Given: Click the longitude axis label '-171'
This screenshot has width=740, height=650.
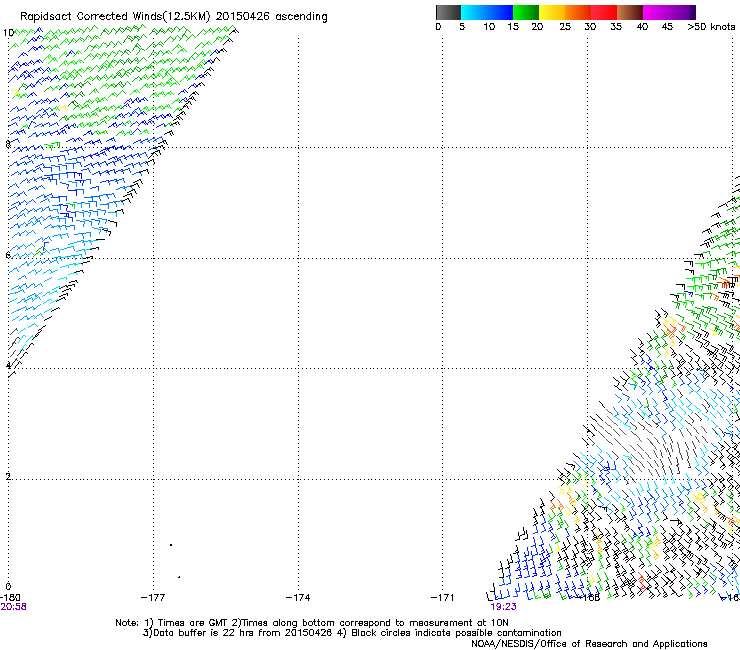Looking at the screenshot, I should coord(442,598).
